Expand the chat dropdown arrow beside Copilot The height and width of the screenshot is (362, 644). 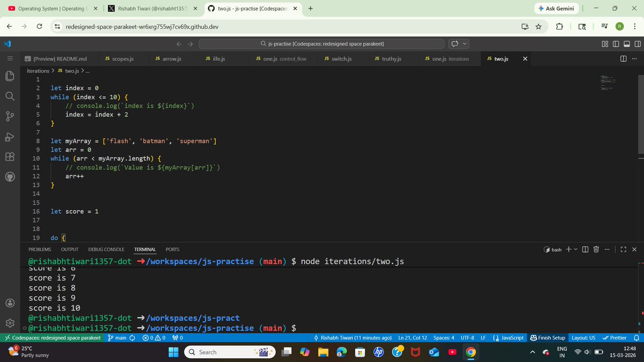(465, 44)
